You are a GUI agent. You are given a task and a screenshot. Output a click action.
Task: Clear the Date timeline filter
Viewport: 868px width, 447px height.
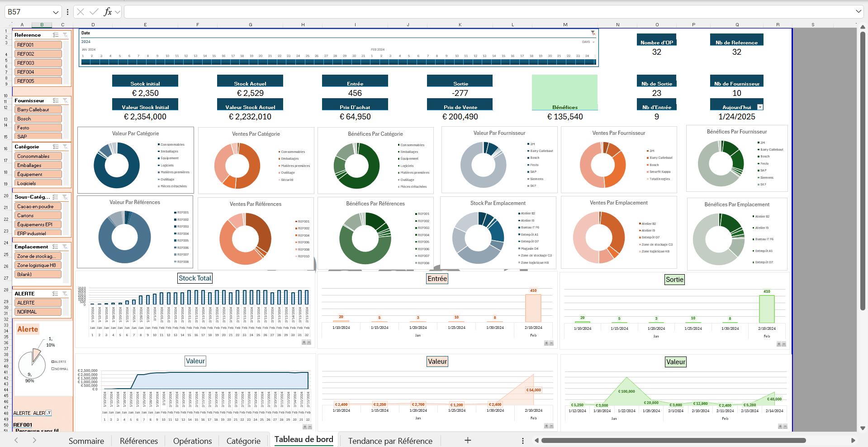pyautogui.click(x=593, y=33)
